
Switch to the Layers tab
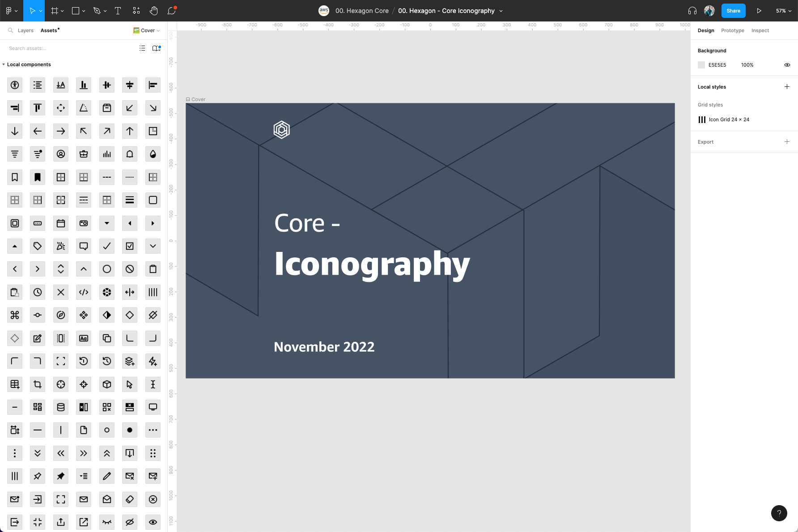pyautogui.click(x=25, y=30)
